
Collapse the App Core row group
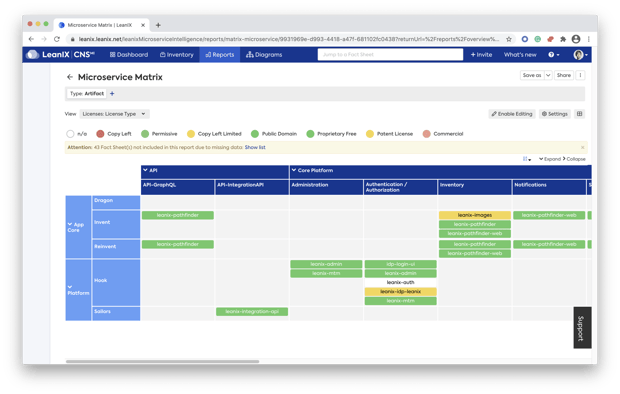pos(70,224)
